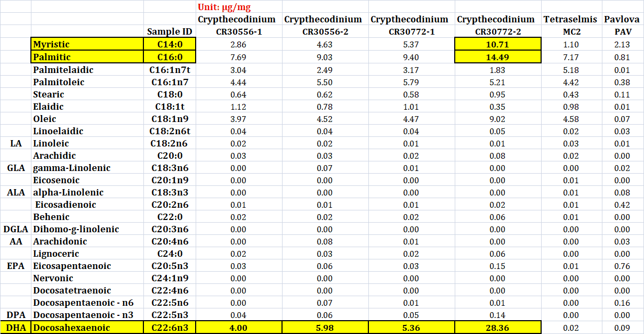The height and width of the screenshot is (334, 644).
Task: Select the DHA value 5.98
Action: pyautogui.click(x=325, y=328)
